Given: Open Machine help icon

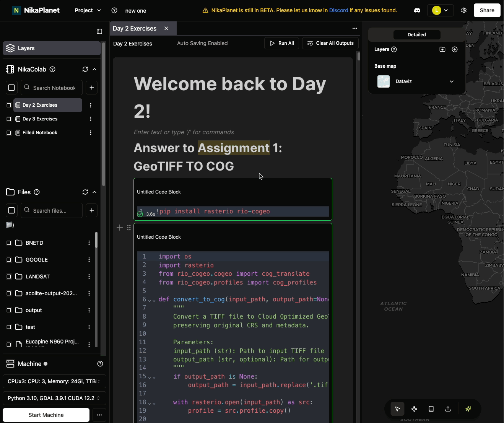Looking at the screenshot, I should (x=100, y=364).
